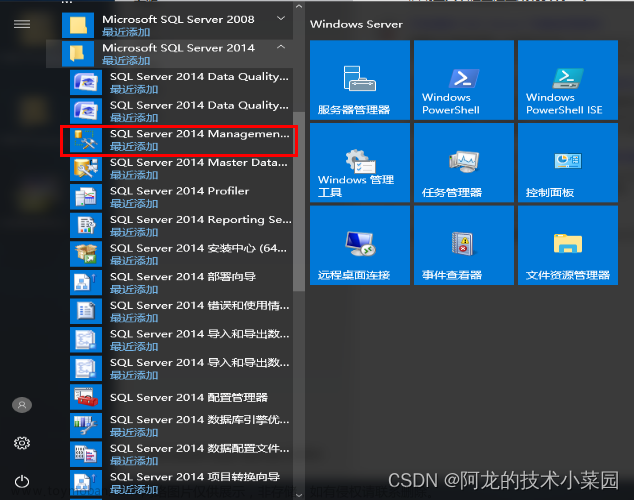634x500 pixels.
Task: Click SQL Server 2014 数据配置文件 icon
Action: (x=86, y=454)
